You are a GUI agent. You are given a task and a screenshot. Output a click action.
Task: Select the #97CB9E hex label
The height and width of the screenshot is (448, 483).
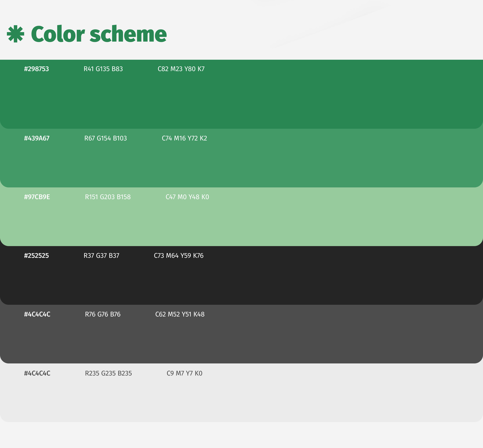click(x=37, y=197)
